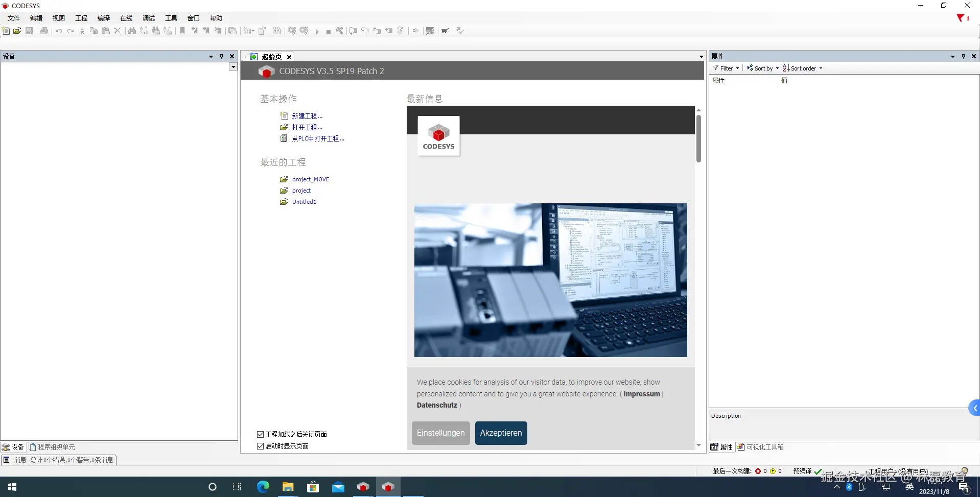Screen dimensions: 980x497
Task: Click the Toggle bookmark toolbar icon
Action: click(182, 31)
